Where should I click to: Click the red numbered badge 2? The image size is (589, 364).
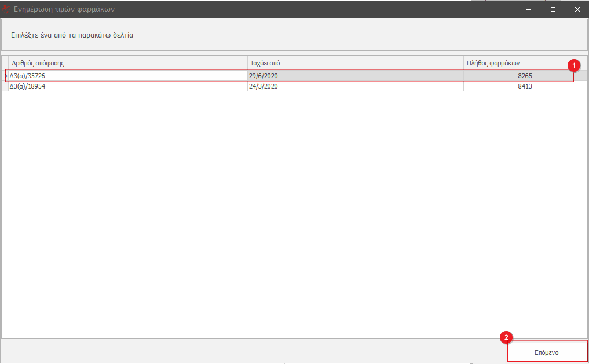click(x=506, y=337)
